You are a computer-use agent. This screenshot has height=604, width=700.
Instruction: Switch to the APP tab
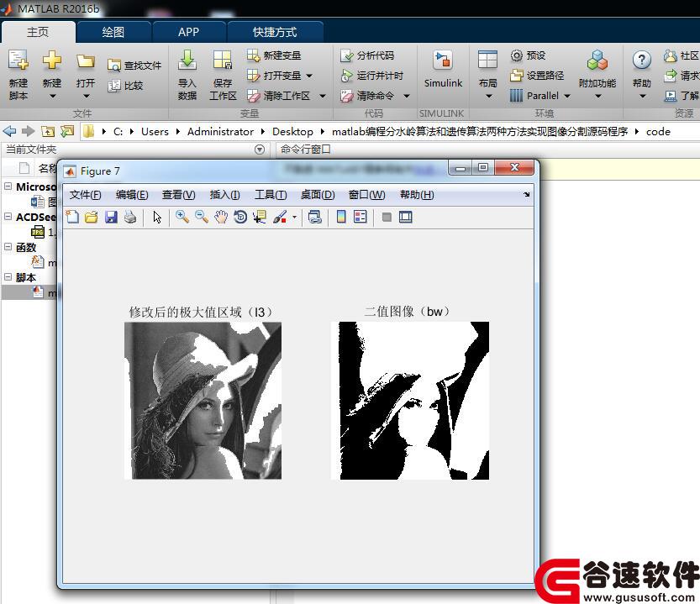pos(188,32)
